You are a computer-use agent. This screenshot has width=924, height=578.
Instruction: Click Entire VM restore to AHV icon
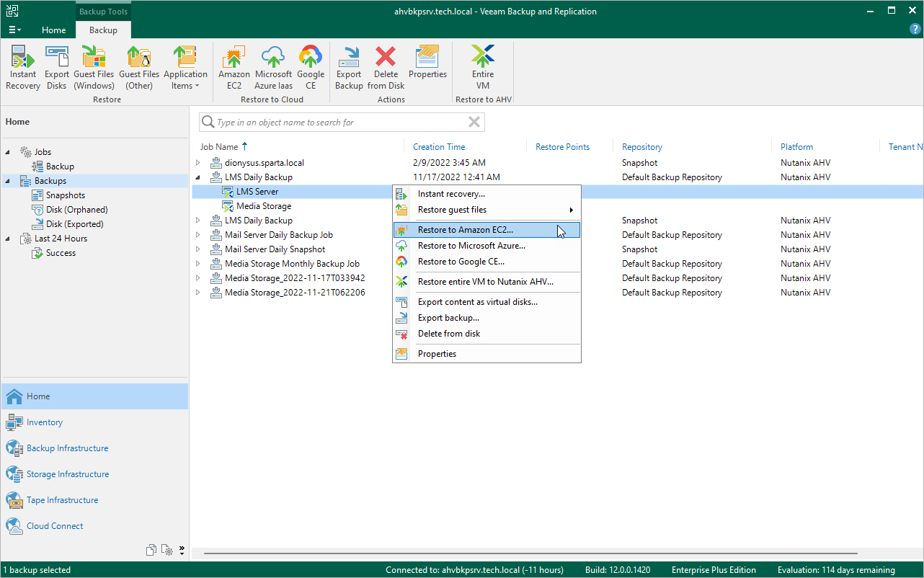(483, 68)
